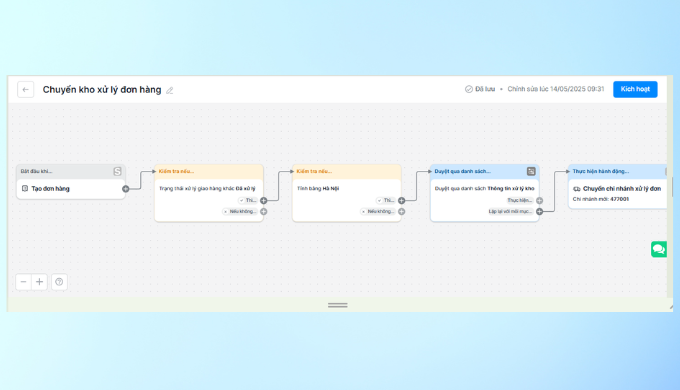Open the Bắt đầu khi... node header
Image resolution: width=680 pixels, height=390 pixels.
[71, 171]
